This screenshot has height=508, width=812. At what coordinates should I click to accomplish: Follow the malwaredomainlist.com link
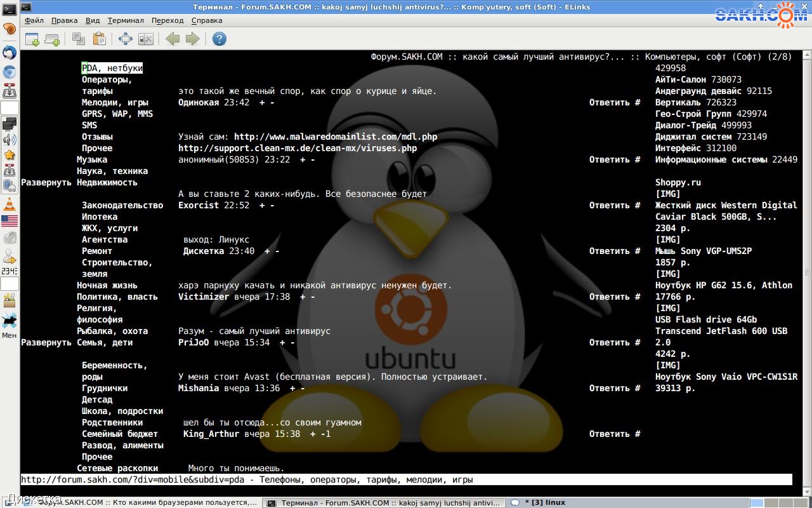[335, 137]
